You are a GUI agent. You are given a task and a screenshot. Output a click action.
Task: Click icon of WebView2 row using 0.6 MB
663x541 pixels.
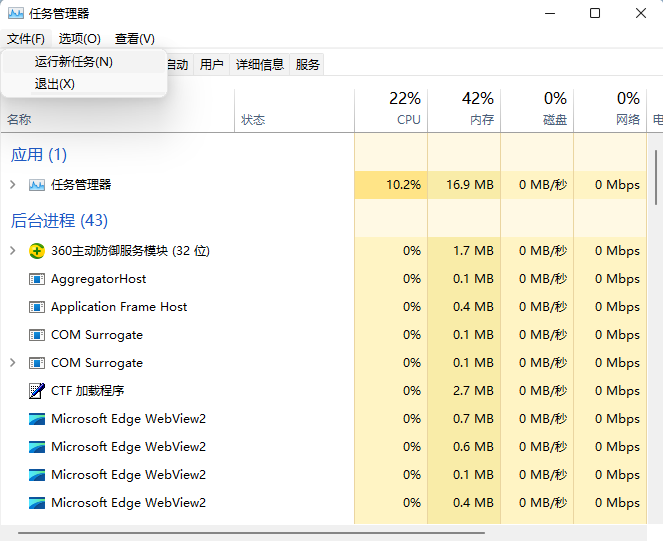click(37, 447)
